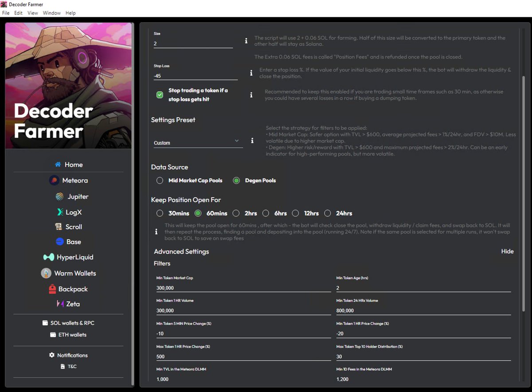This screenshot has height=392, width=532.
Task: Click the Base blue circle icon
Action: click(x=60, y=242)
